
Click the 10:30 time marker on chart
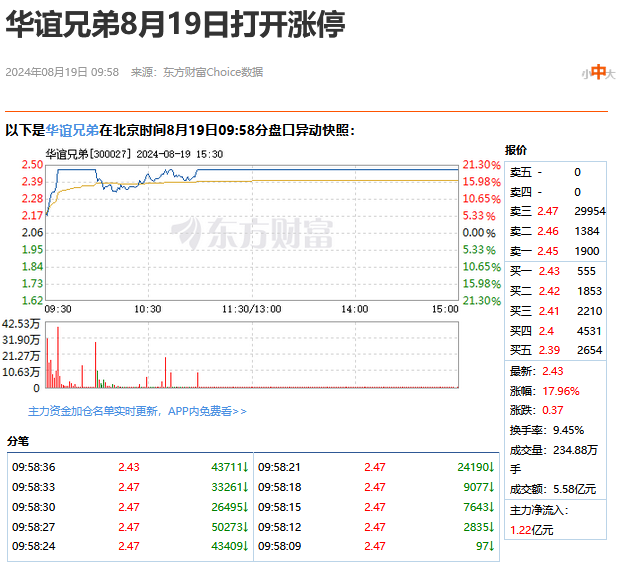(147, 309)
